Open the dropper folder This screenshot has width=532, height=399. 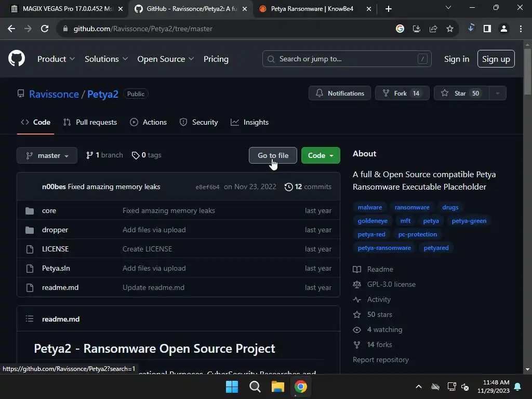(55, 230)
